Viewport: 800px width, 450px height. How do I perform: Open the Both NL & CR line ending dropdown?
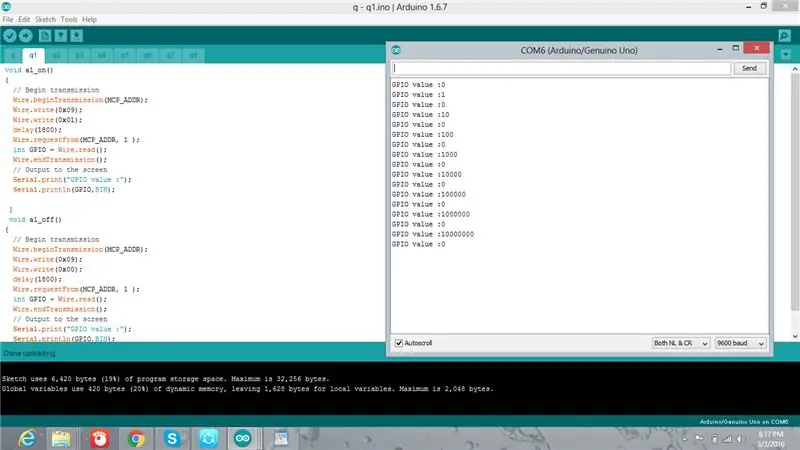681,343
